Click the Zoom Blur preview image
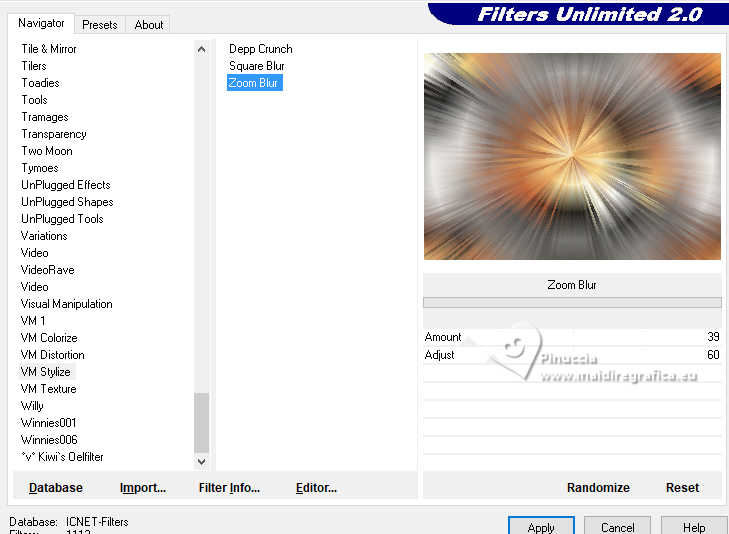Viewport: 729px width, 534px height. 572,156
